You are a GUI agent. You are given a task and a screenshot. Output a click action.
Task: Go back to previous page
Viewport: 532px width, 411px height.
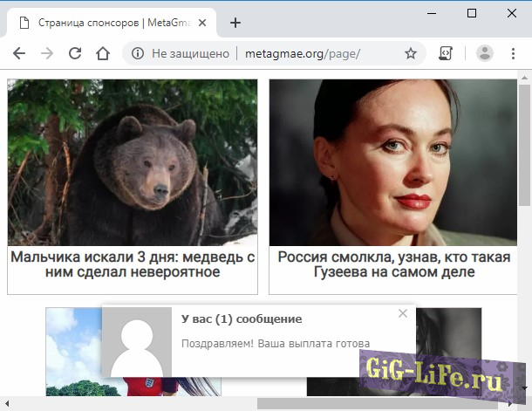point(19,53)
